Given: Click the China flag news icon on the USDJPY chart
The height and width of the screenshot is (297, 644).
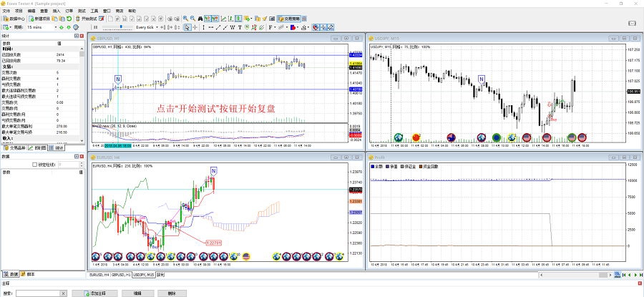Looking at the screenshot, I should [x=416, y=137].
